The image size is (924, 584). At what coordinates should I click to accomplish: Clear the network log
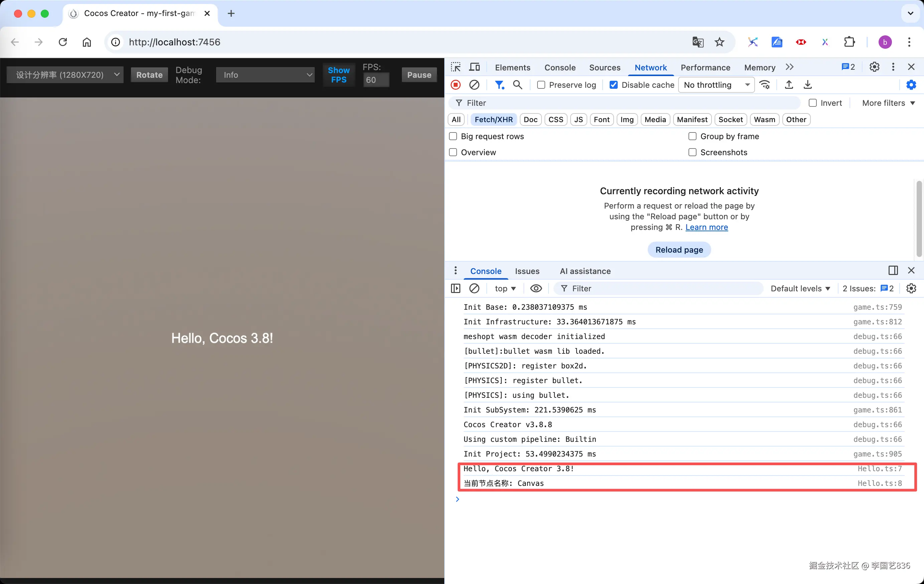tap(474, 85)
